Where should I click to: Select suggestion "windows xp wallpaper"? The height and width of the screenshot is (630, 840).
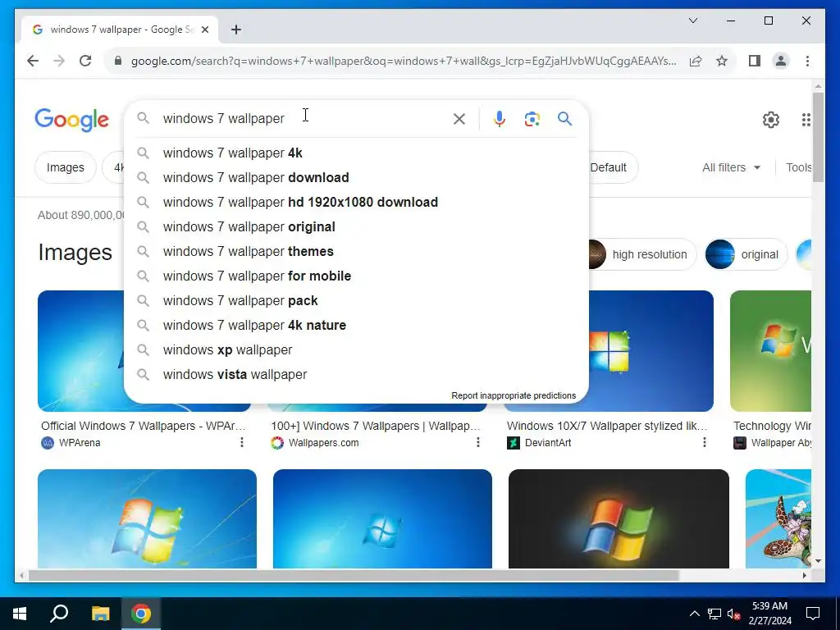[x=356, y=350]
